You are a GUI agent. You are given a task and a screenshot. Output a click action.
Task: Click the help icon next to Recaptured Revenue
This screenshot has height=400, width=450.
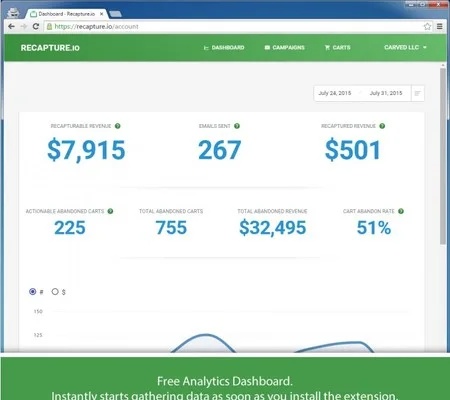pyautogui.click(x=382, y=126)
